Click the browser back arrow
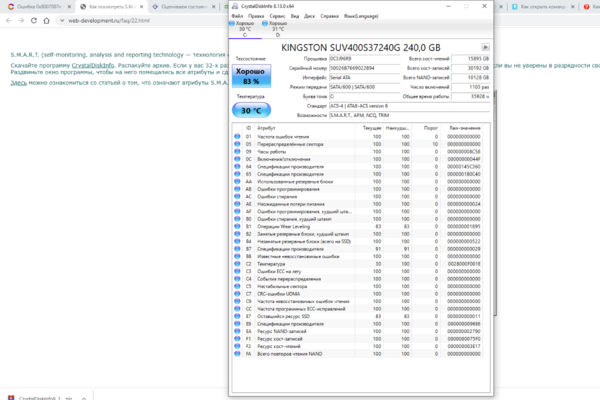Viewport: 600px width, 400px height. (x=9, y=19)
